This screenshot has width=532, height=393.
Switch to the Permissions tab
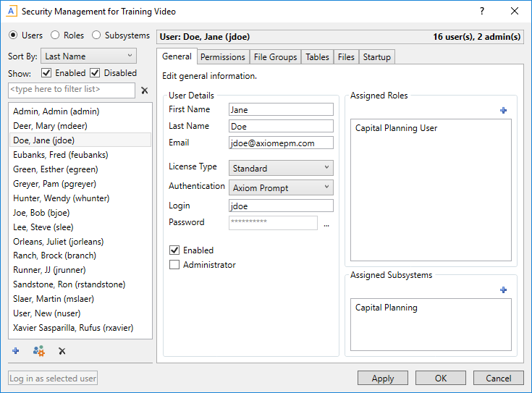tap(222, 57)
